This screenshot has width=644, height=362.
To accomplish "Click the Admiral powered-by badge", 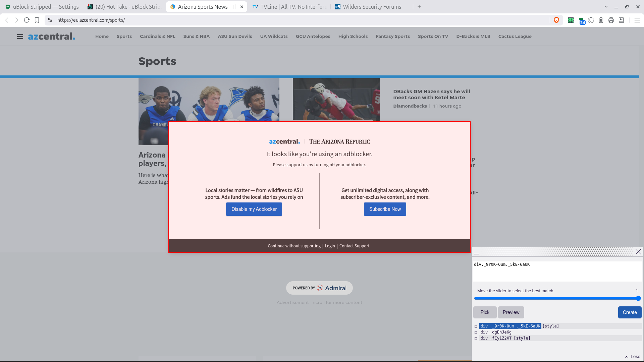I will (x=319, y=288).
